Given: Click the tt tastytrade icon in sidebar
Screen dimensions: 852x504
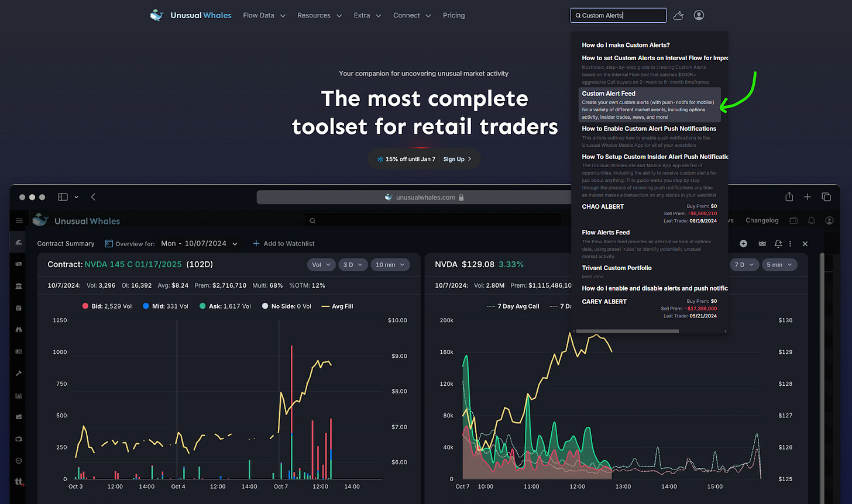Looking at the screenshot, I should [19, 482].
